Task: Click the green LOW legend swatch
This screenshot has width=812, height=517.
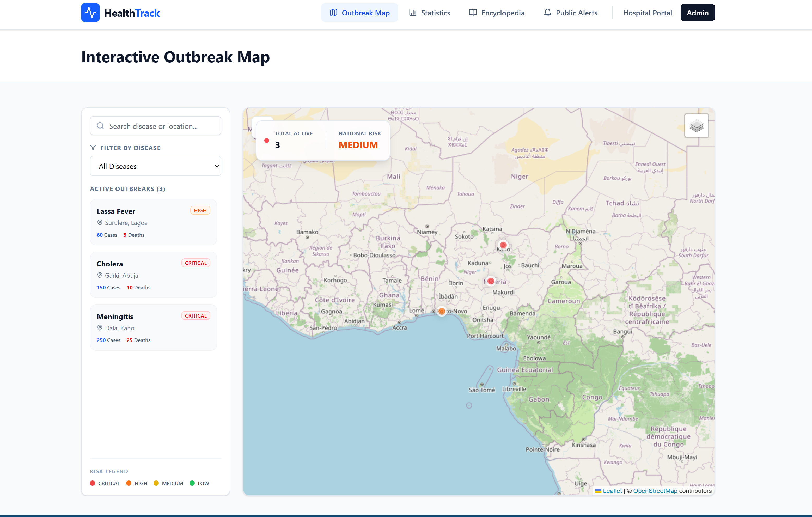Action: coord(192,483)
